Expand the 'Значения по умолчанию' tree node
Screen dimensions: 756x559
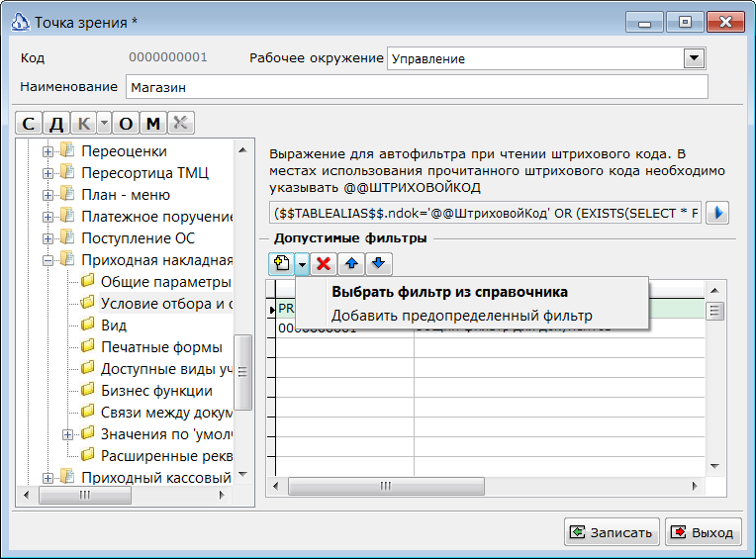point(67,434)
